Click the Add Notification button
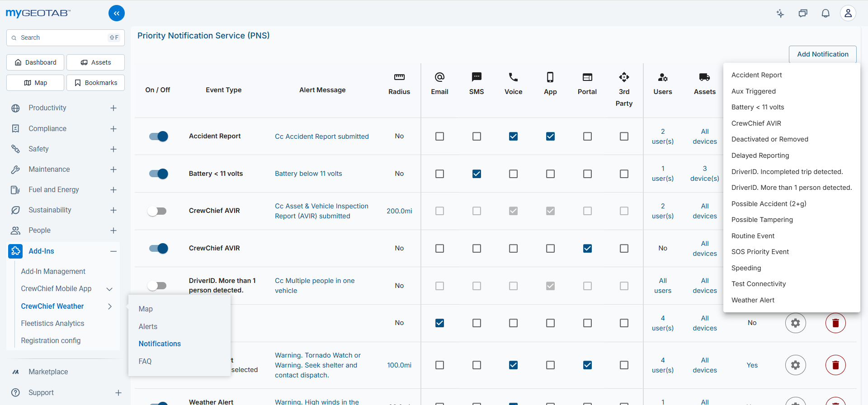 pos(822,54)
